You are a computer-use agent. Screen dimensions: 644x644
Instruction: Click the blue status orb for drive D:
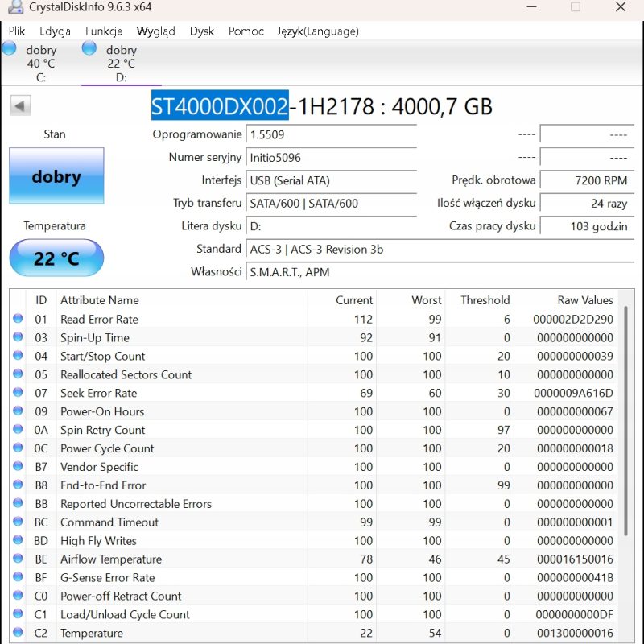[x=89, y=48]
